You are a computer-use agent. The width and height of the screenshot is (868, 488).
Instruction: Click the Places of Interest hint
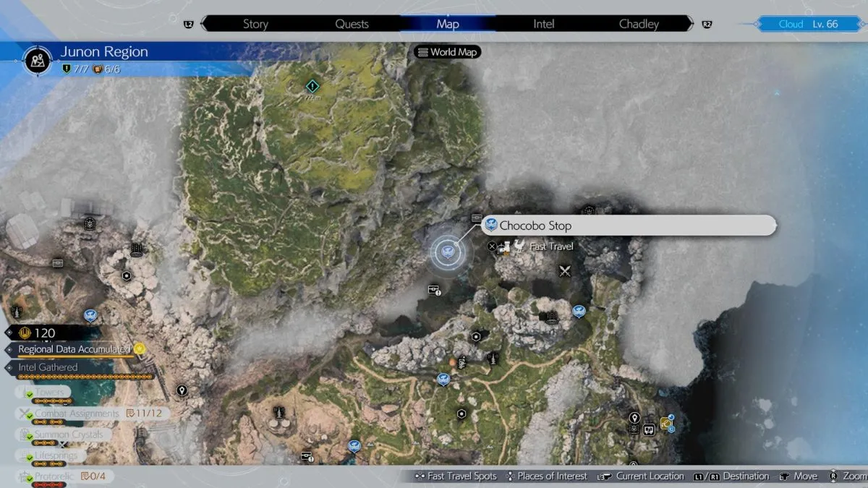547,476
